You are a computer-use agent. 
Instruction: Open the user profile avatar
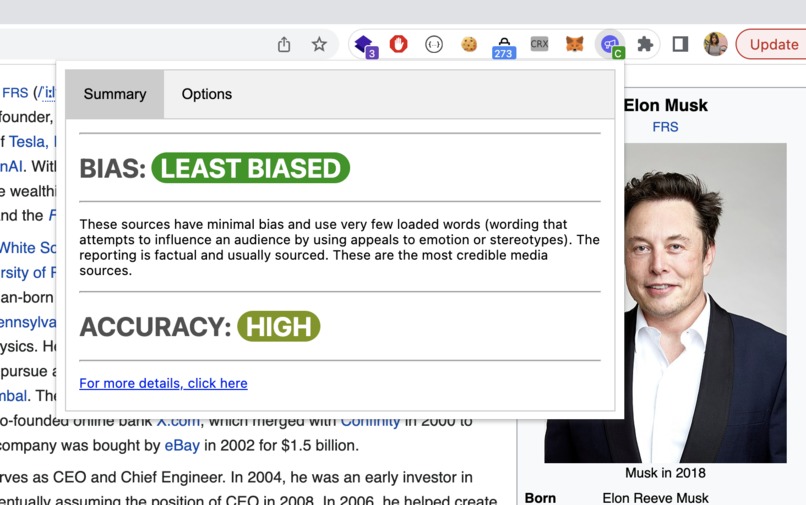[716, 44]
